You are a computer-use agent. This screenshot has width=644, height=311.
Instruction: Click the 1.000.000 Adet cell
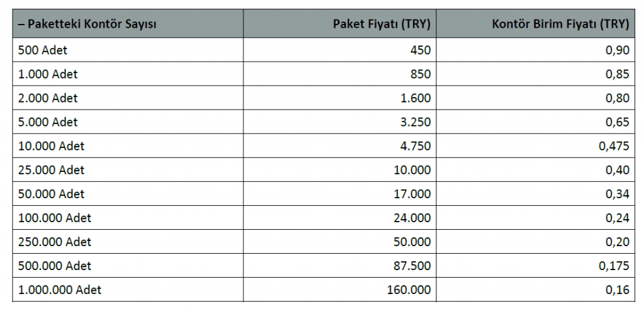128,290
